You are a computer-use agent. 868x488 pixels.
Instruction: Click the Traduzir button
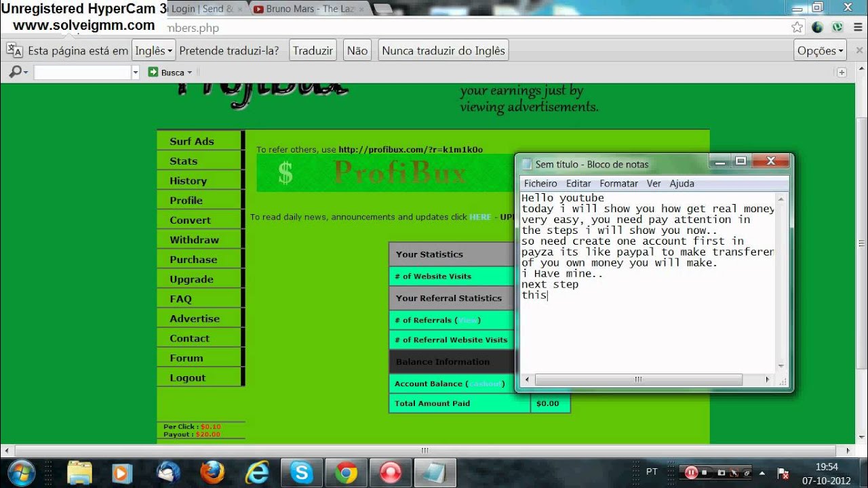point(313,50)
